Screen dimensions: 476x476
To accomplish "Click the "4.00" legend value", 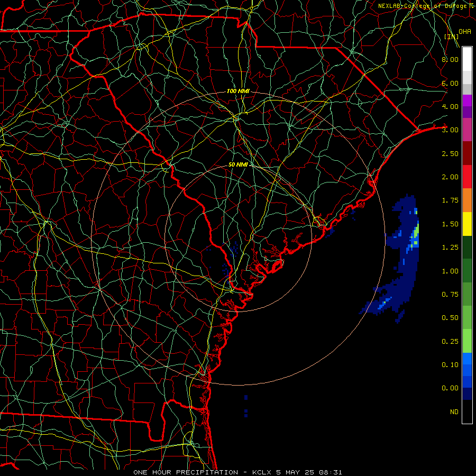I will pyautogui.click(x=450, y=106).
